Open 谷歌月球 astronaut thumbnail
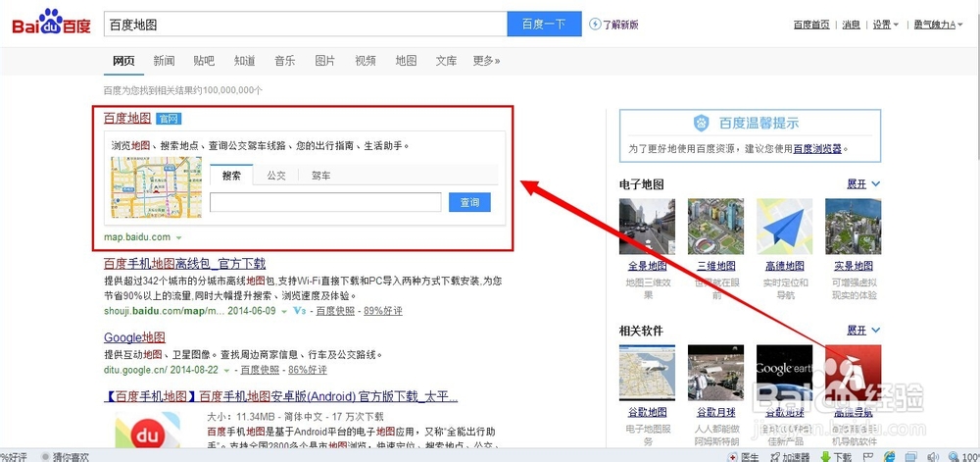Screen dimensions: 980x462 [x=715, y=373]
